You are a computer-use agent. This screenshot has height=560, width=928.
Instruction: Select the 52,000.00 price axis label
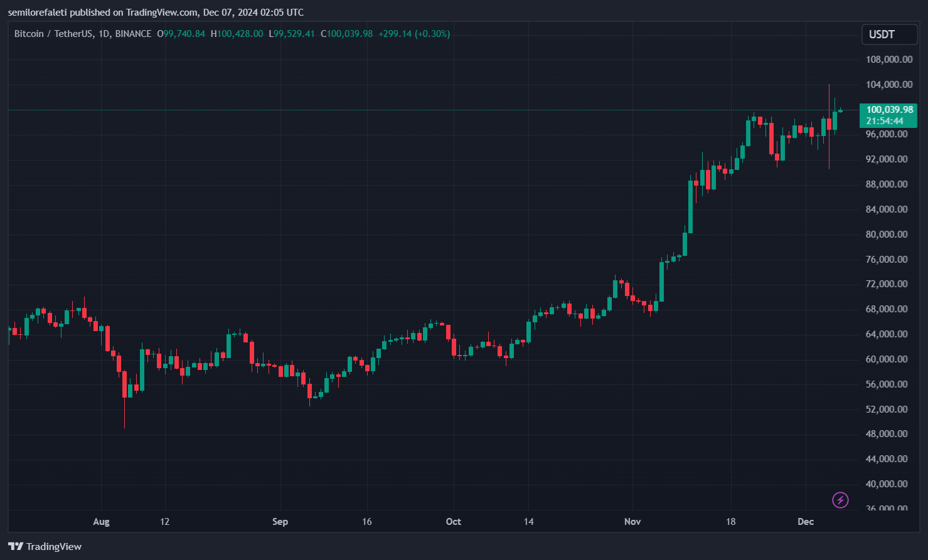[887, 409]
